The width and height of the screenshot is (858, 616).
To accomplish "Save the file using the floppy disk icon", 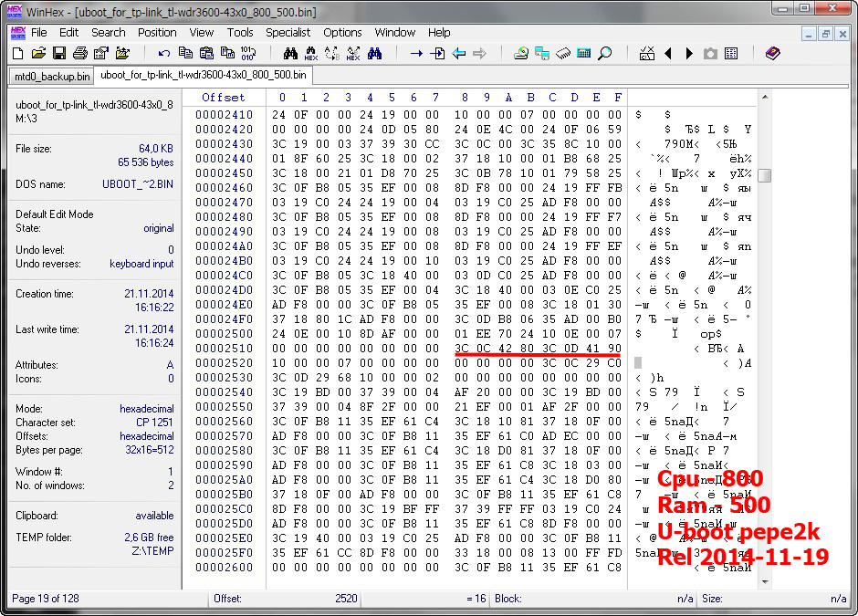I will 59,54.
